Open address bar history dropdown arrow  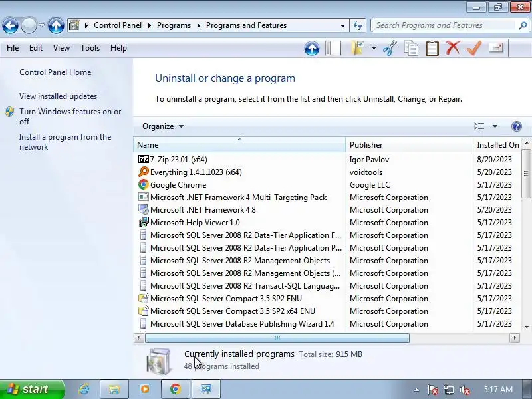tap(342, 25)
